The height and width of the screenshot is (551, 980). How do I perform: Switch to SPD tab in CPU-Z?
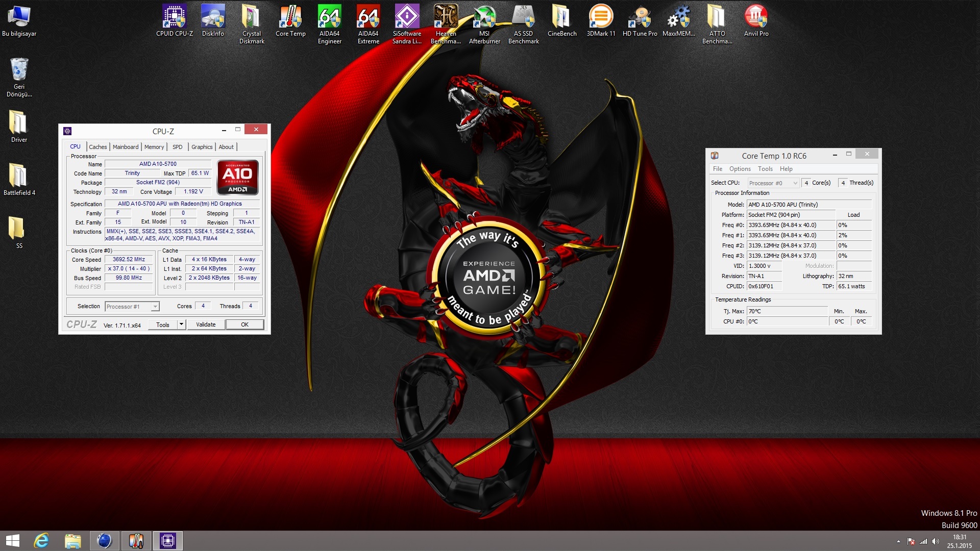178,147
